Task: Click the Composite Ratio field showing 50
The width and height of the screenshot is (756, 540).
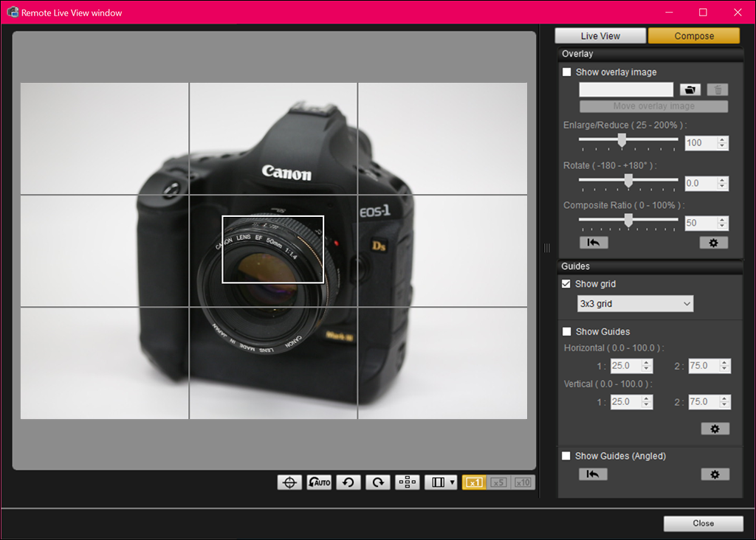Action: click(701, 223)
